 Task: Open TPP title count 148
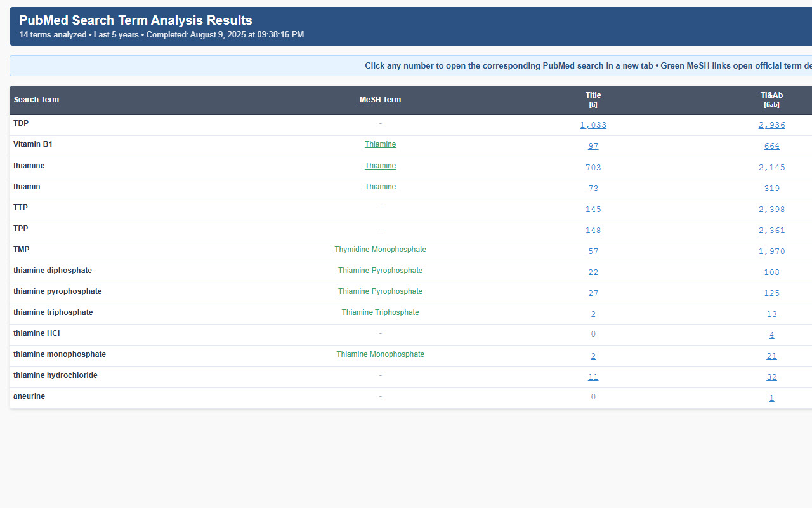point(593,231)
